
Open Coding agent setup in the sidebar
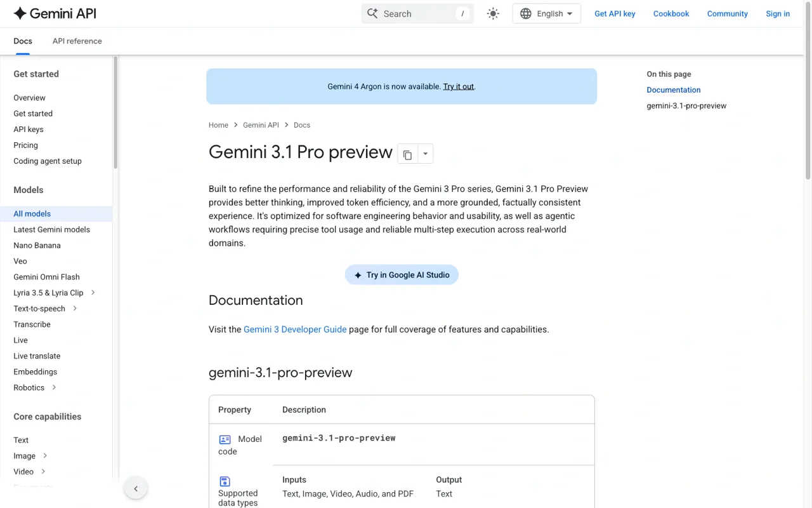(48, 161)
